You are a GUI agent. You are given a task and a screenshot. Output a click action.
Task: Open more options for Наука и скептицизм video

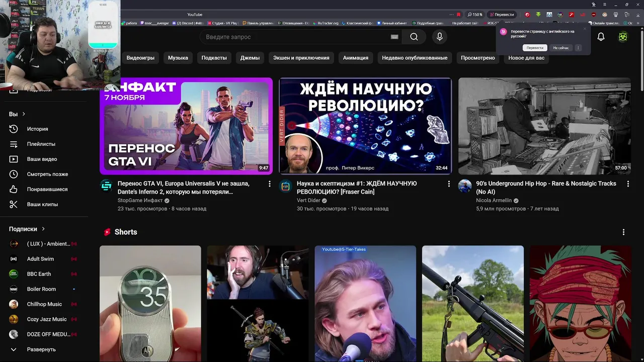tap(449, 184)
